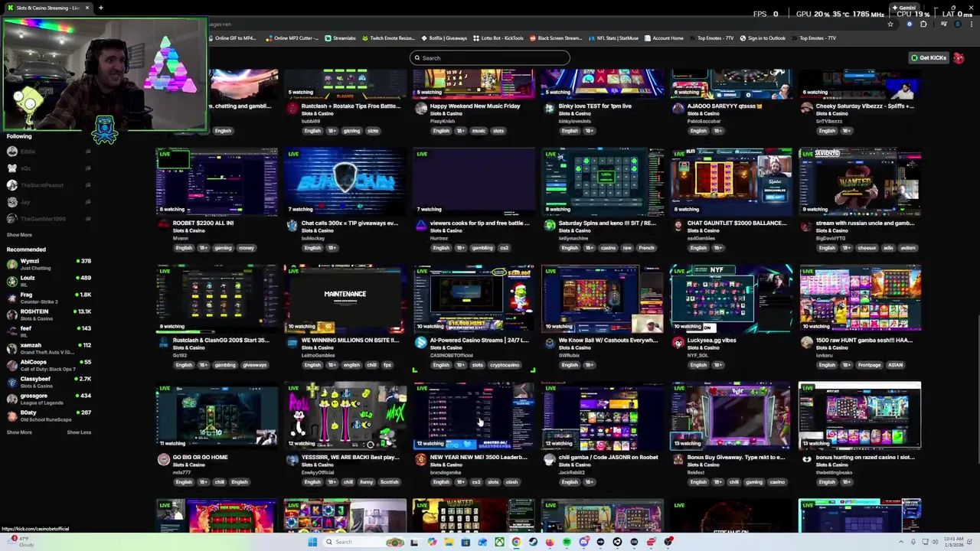
Task: Click the GO BIG OR GO HOME stream title
Action: (x=200, y=458)
